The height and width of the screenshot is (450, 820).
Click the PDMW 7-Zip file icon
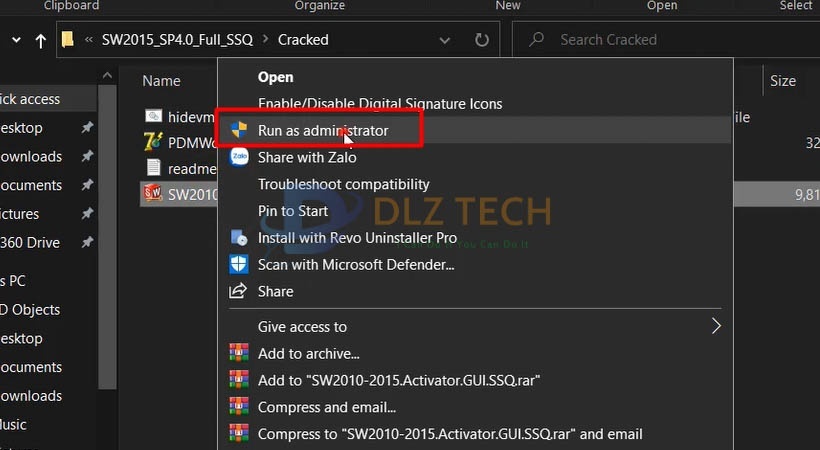[153, 142]
